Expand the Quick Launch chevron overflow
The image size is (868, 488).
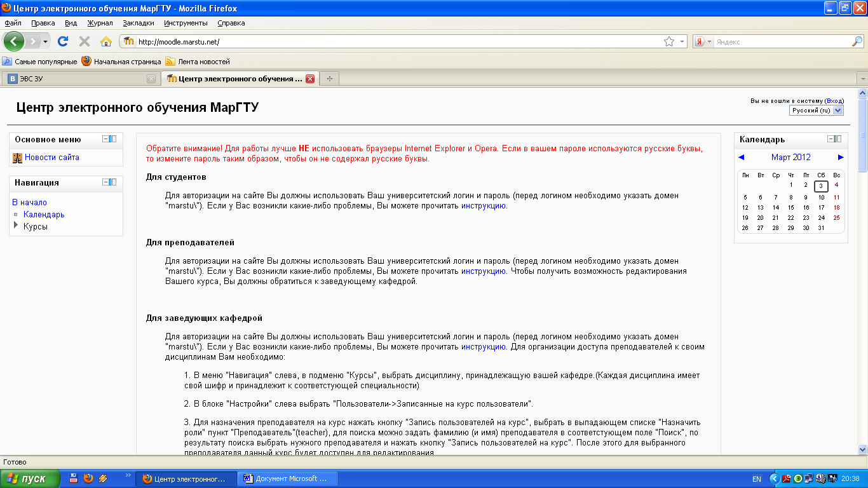(x=128, y=475)
